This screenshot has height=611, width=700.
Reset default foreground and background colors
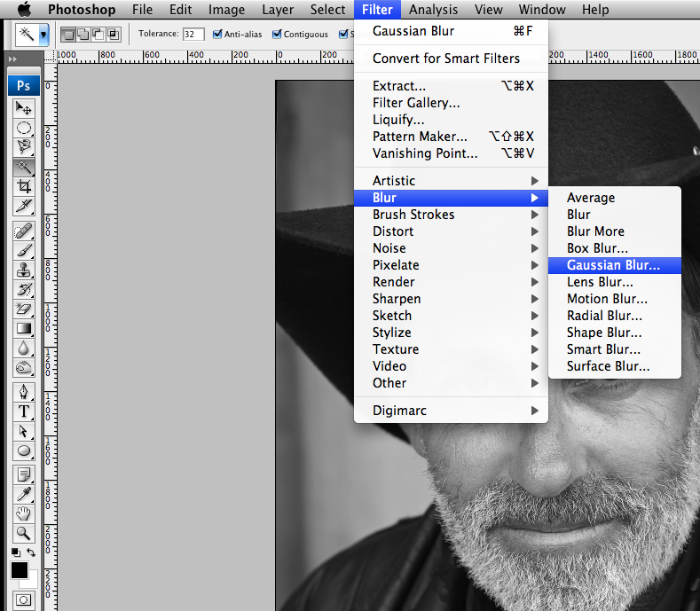(16, 552)
